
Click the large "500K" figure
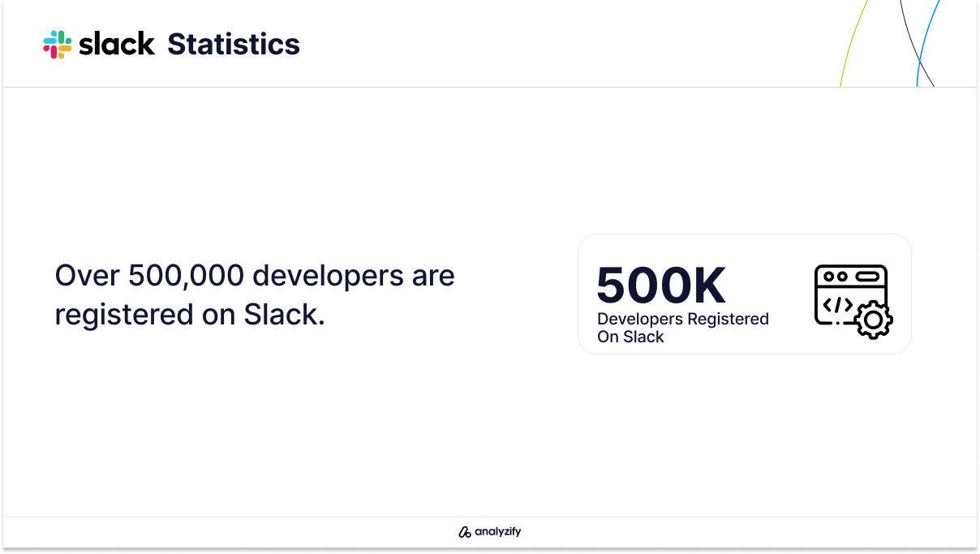[x=661, y=285]
